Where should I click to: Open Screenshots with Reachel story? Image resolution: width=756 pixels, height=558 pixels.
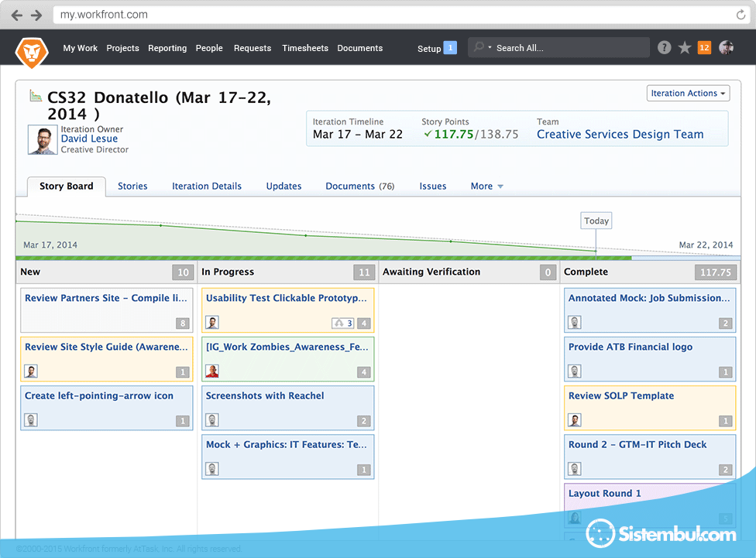coord(265,395)
